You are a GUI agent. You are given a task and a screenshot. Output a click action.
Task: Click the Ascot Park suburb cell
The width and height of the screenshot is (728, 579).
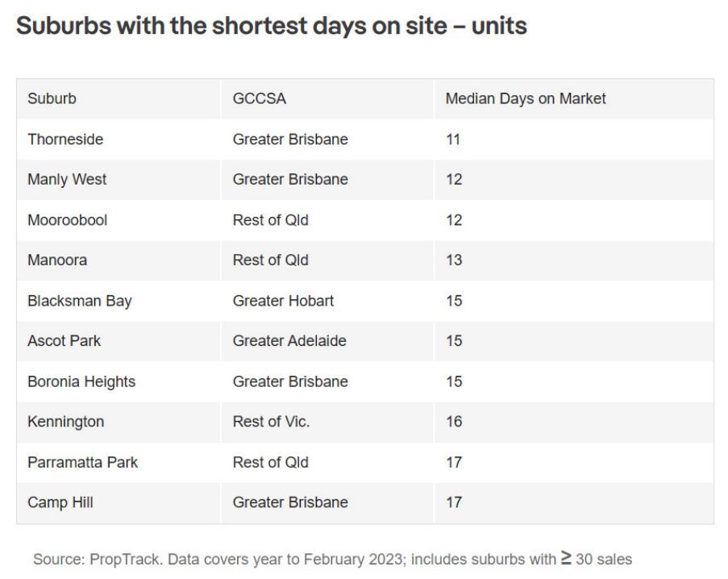click(x=64, y=341)
